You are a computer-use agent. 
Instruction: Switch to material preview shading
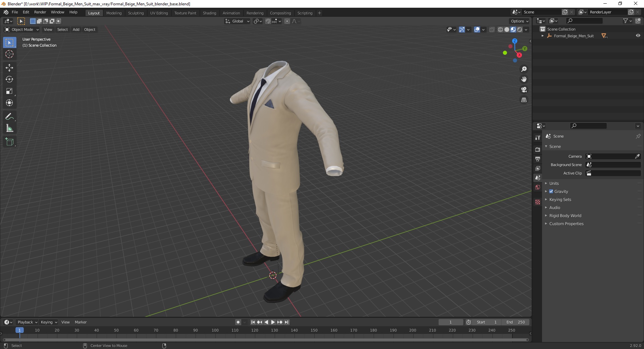pos(513,30)
